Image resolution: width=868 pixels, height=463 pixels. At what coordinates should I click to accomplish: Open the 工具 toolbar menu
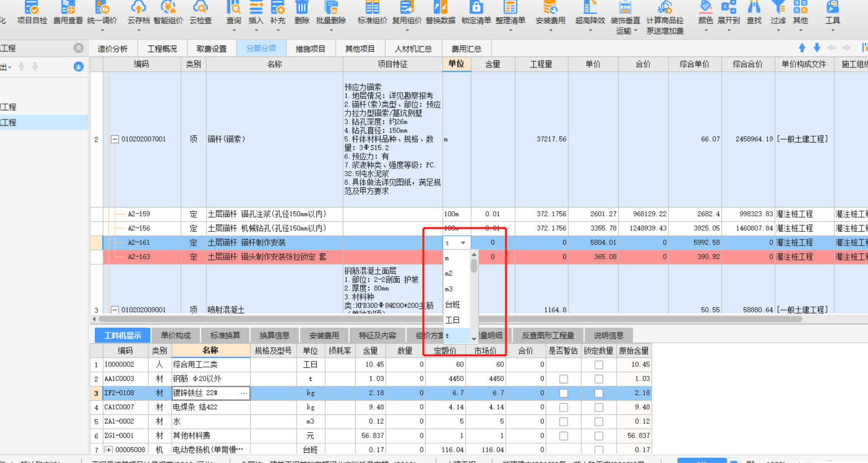[832, 7]
